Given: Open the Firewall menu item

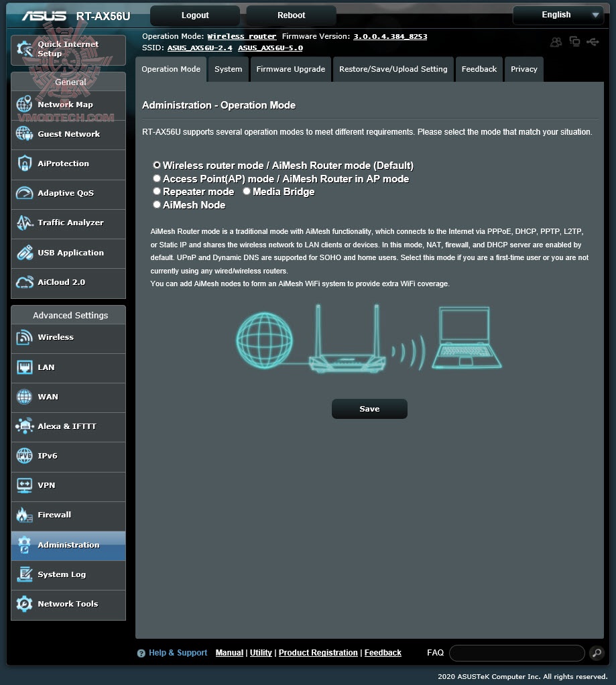Looking at the screenshot, I should [68, 515].
